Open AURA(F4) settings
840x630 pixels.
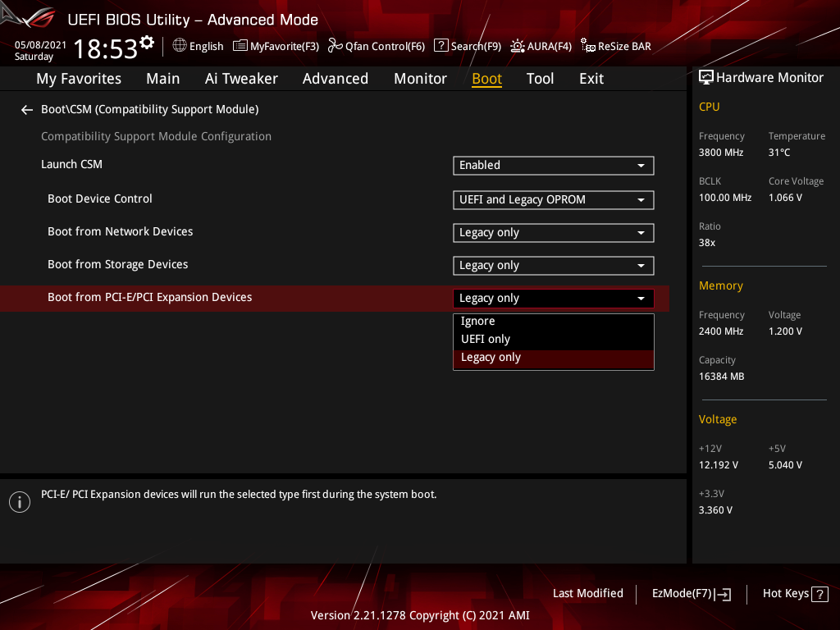pyautogui.click(x=541, y=46)
